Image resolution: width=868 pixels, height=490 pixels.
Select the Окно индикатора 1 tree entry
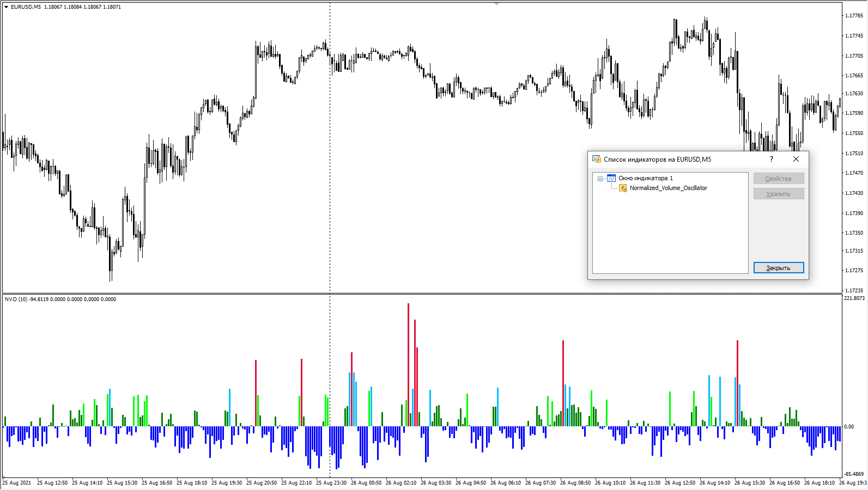[x=645, y=179]
